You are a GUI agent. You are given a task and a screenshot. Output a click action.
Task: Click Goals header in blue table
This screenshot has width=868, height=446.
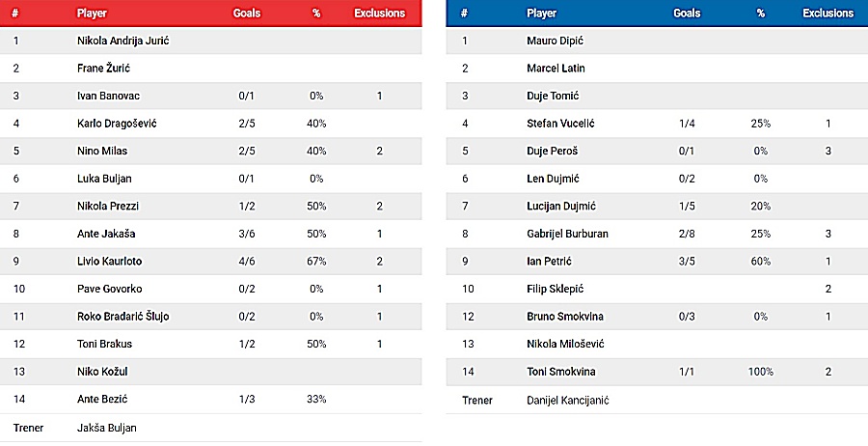point(687,14)
